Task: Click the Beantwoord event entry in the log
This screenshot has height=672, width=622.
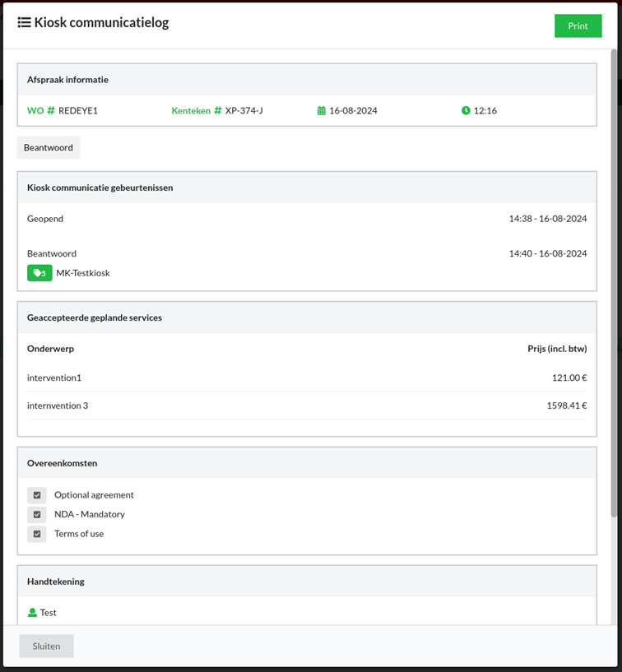Action: pos(51,253)
